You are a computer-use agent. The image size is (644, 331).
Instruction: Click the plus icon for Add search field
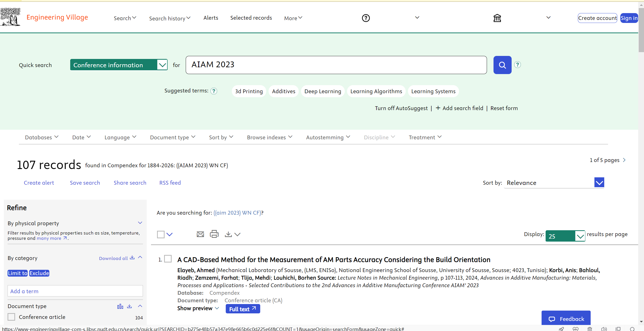(438, 108)
